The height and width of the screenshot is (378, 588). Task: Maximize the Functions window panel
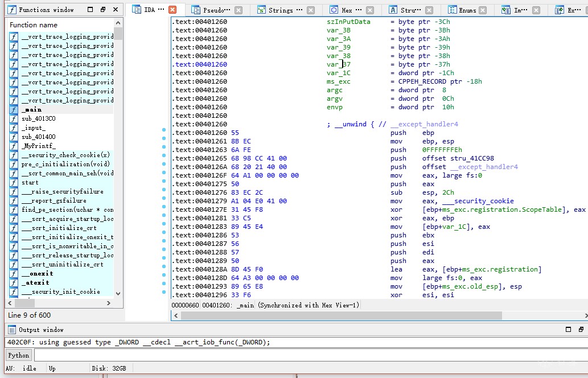91,10
